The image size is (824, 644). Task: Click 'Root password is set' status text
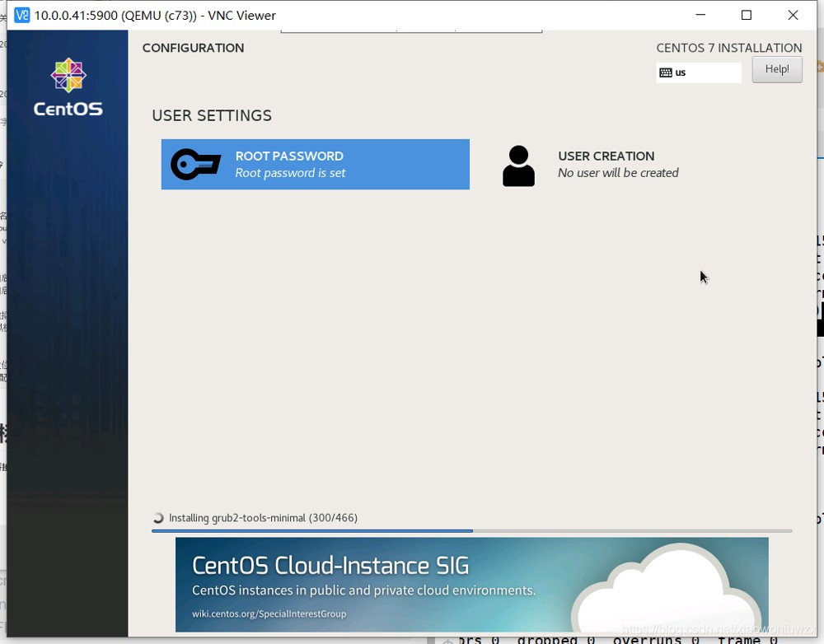click(290, 173)
